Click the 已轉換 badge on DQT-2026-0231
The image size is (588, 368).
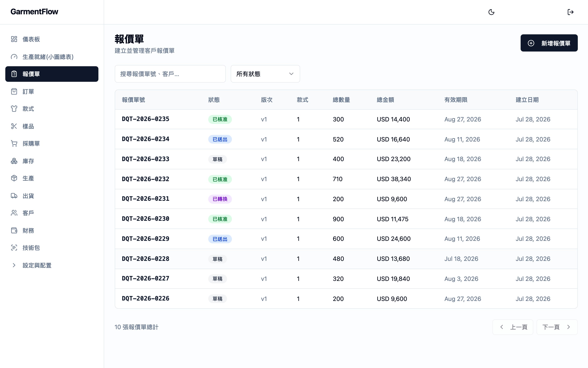pos(220,199)
